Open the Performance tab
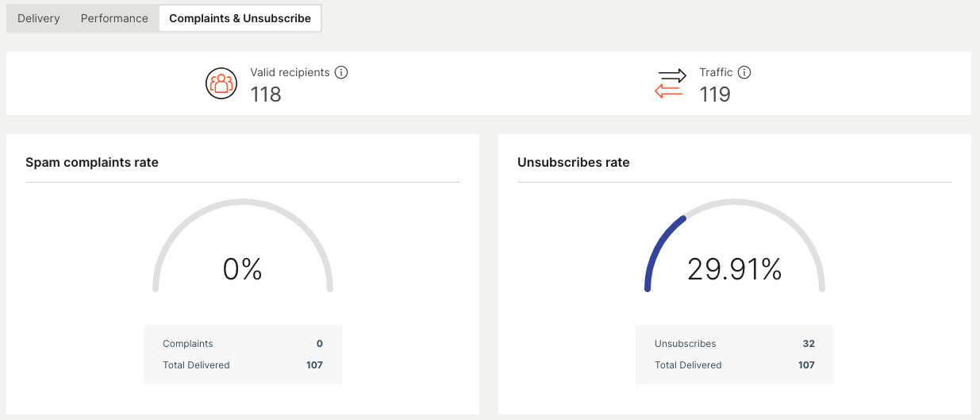 pos(114,18)
